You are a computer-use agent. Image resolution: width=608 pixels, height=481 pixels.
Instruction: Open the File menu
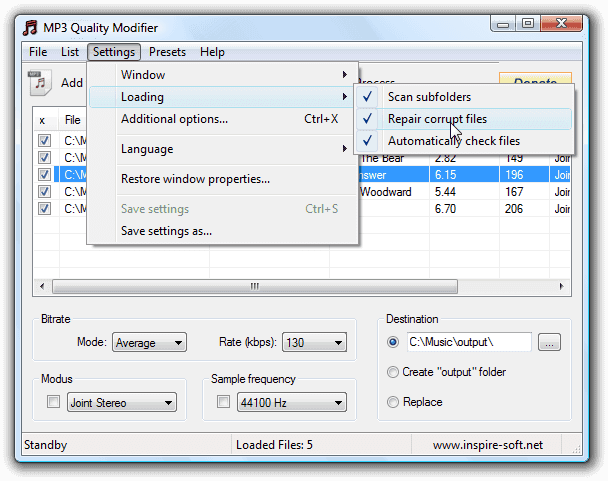coord(38,52)
